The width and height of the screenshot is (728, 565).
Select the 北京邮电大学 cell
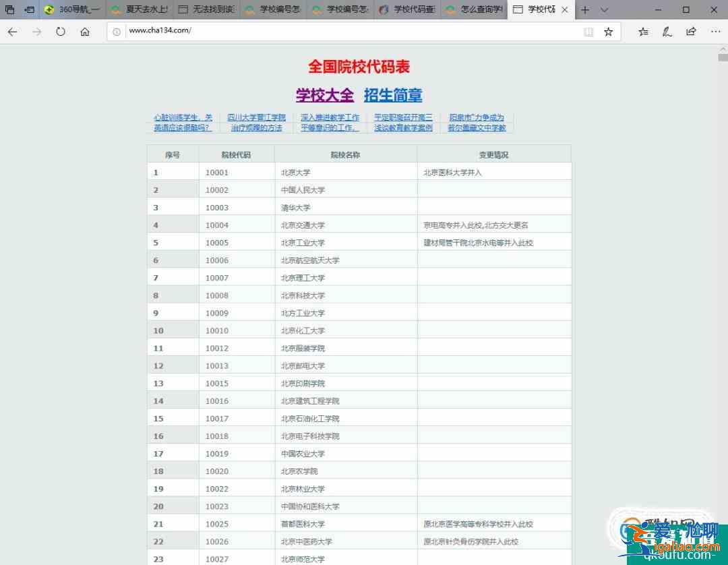tap(345, 366)
